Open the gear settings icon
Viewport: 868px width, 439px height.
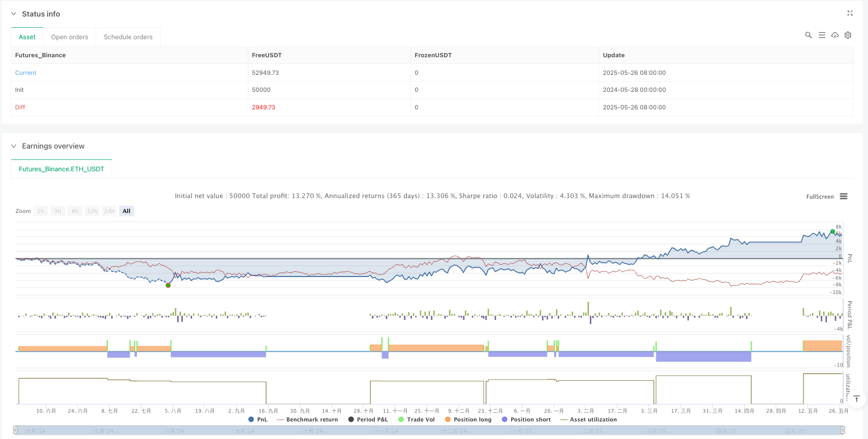point(848,35)
